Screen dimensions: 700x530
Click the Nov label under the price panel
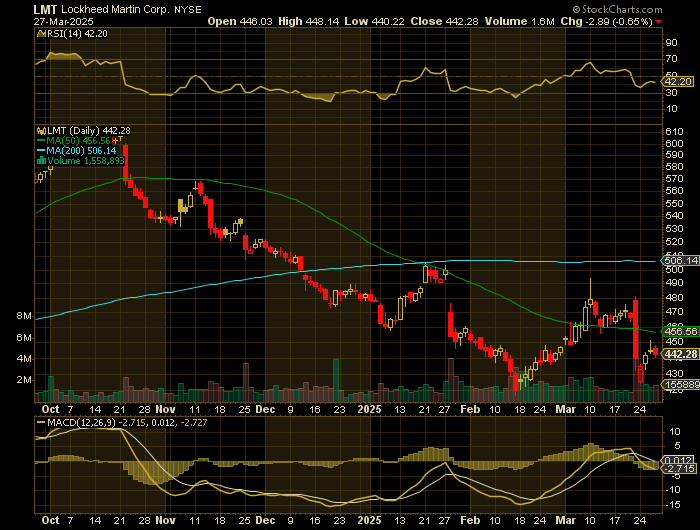(165, 409)
